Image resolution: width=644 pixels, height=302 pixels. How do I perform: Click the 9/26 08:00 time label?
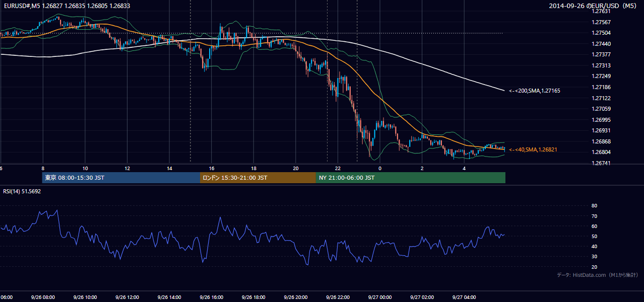[x=43, y=297]
